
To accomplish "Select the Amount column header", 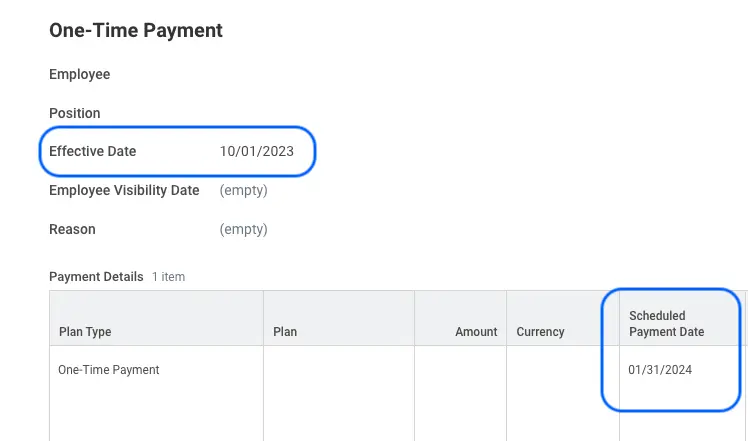I will click(476, 331).
